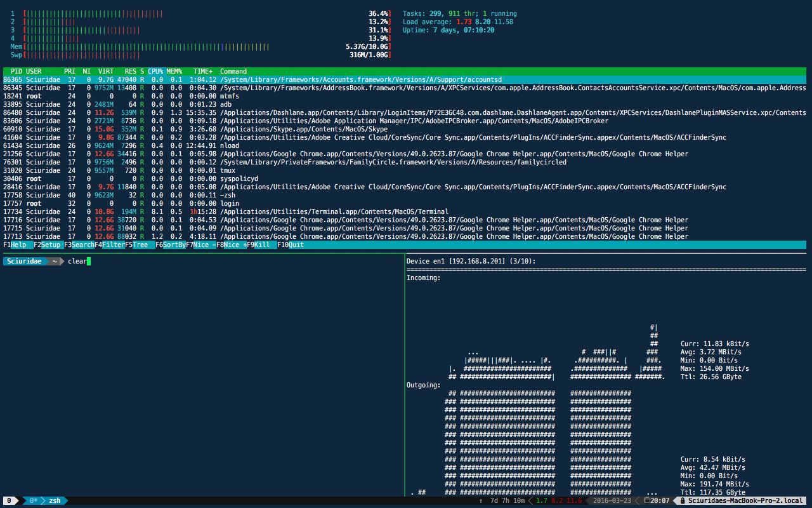This screenshot has height=508, width=812.
Task: Sort by the RES column header
Action: click(x=131, y=71)
